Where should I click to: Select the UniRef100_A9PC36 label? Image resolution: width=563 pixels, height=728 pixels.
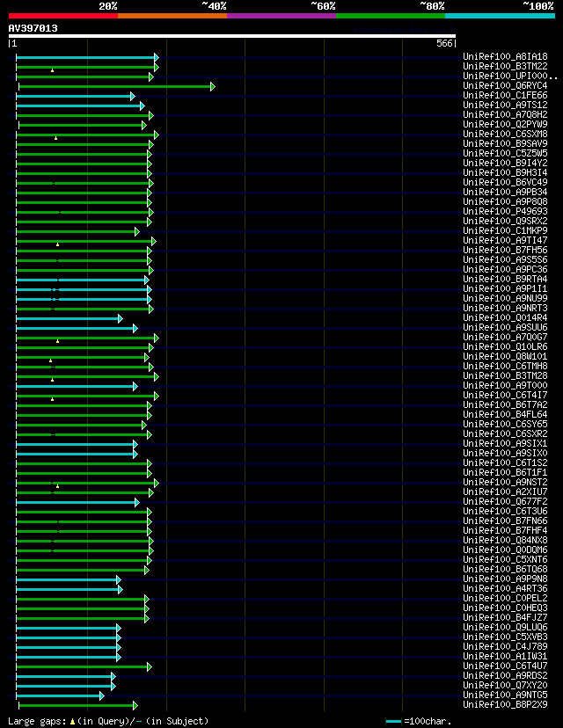505,270
